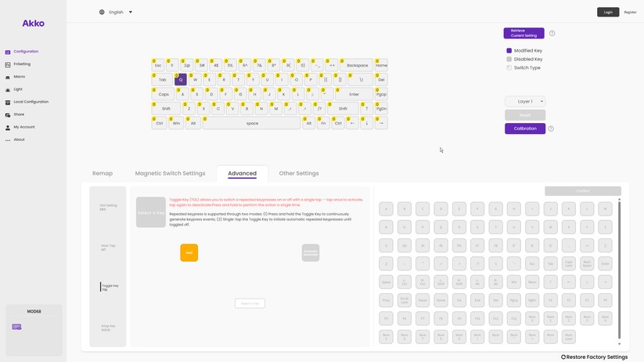Open the Share sidebar icon
644x362 pixels.
(x=8, y=114)
